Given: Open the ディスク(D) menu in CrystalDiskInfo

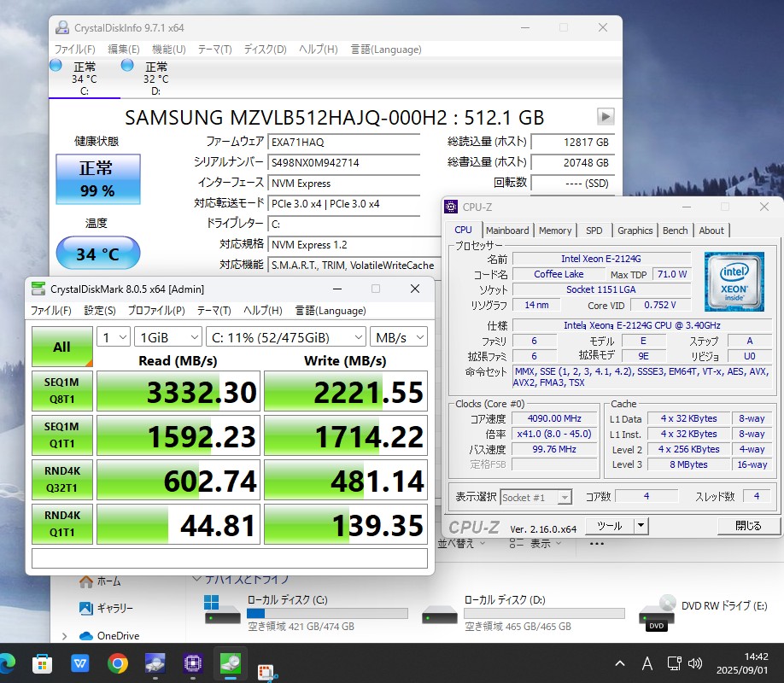Looking at the screenshot, I should pos(265,49).
